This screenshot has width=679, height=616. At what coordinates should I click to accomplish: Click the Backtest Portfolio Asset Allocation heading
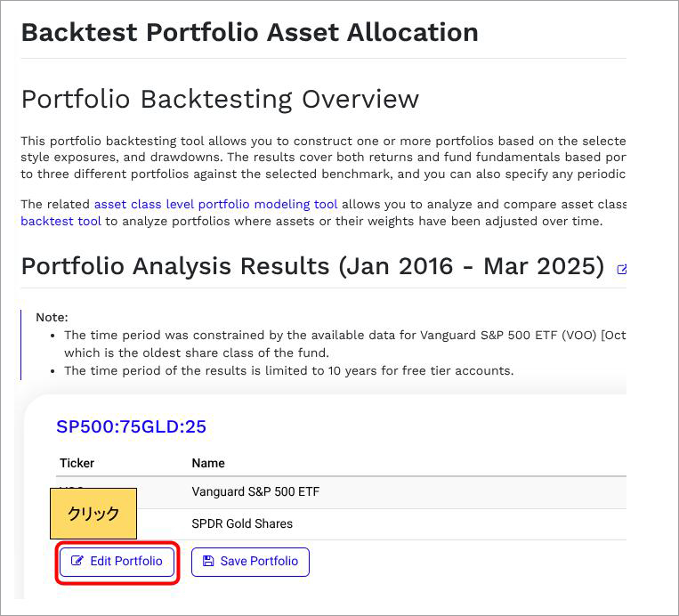point(249,32)
